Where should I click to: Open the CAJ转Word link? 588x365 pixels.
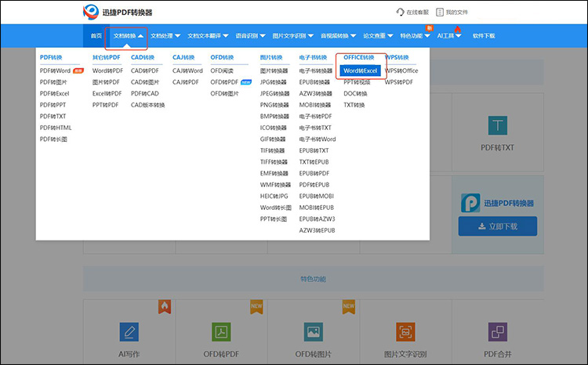click(x=187, y=70)
